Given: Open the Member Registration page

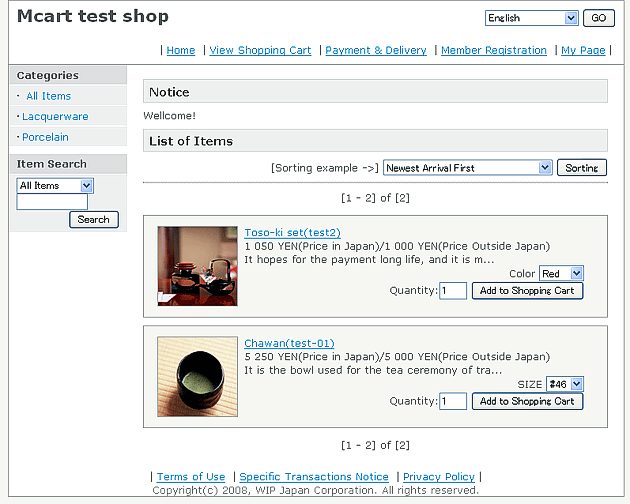Looking at the screenshot, I should point(494,50).
